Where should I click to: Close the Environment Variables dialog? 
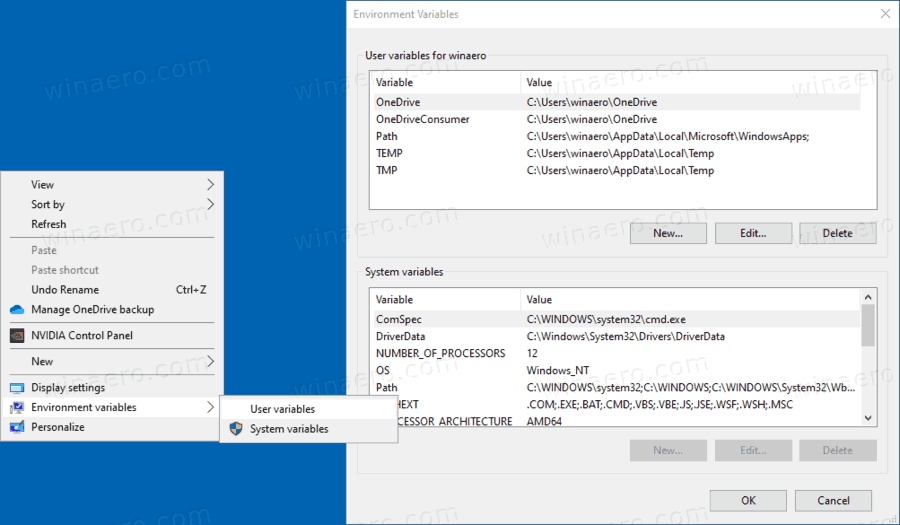click(884, 14)
